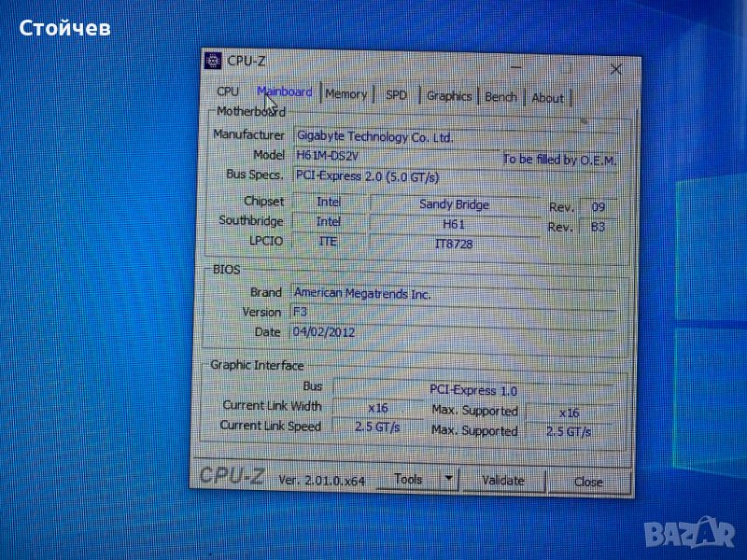Click the CPU-Z icon in title bar
Screen dimensions: 747x560
click(214, 61)
